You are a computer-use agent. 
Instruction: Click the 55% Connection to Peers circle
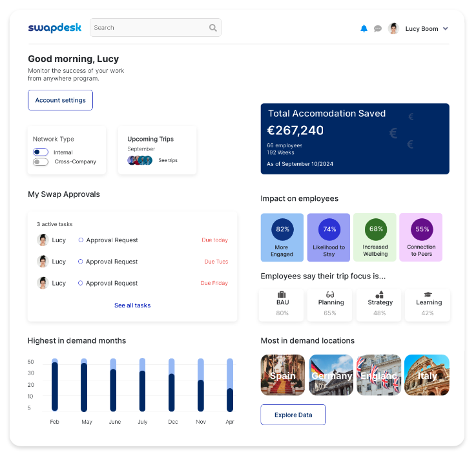coord(422,229)
